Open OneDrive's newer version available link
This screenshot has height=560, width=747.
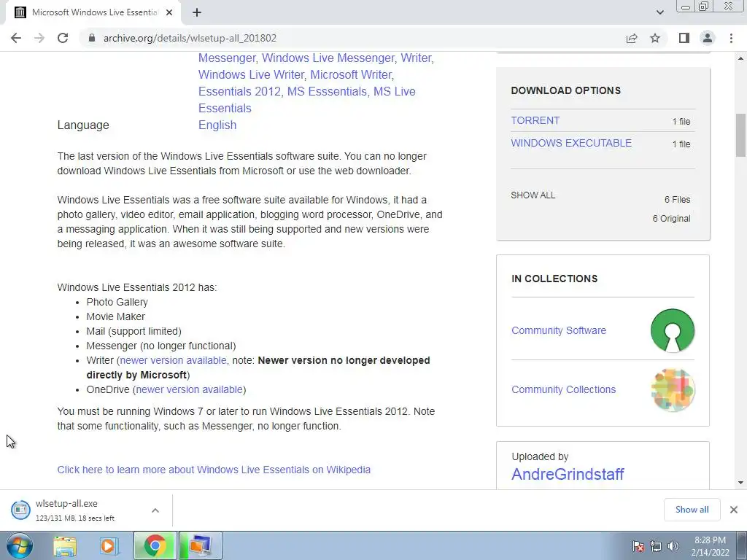click(x=189, y=389)
